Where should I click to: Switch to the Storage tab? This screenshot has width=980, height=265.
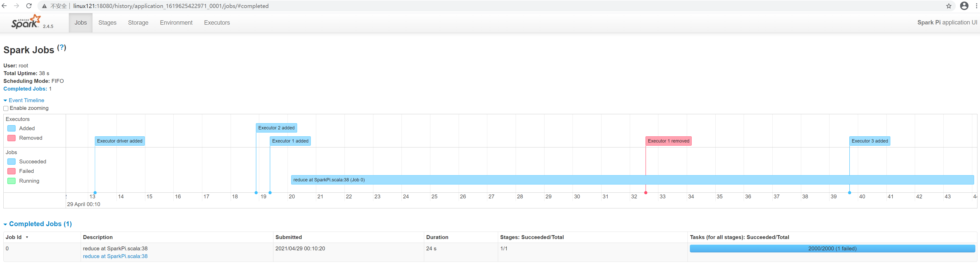[x=138, y=23]
